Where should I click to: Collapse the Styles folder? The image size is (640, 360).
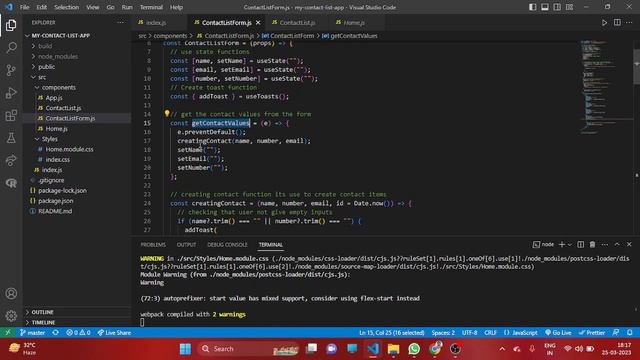(x=49, y=139)
